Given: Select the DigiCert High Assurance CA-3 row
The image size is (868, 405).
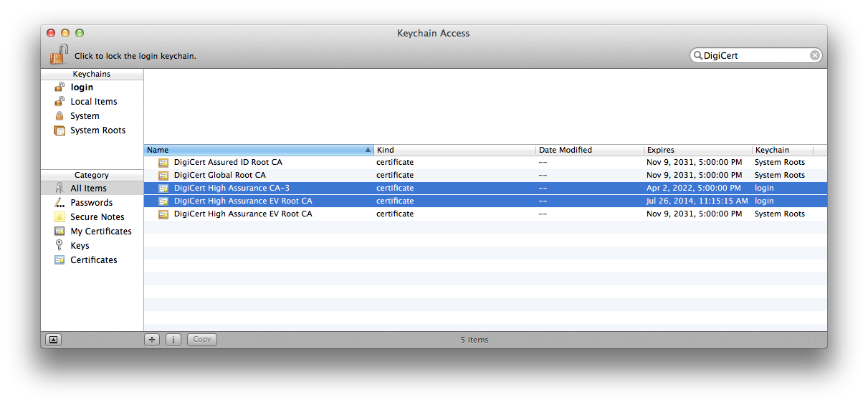Looking at the screenshot, I should pyautogui.click(x=485, y=189).
